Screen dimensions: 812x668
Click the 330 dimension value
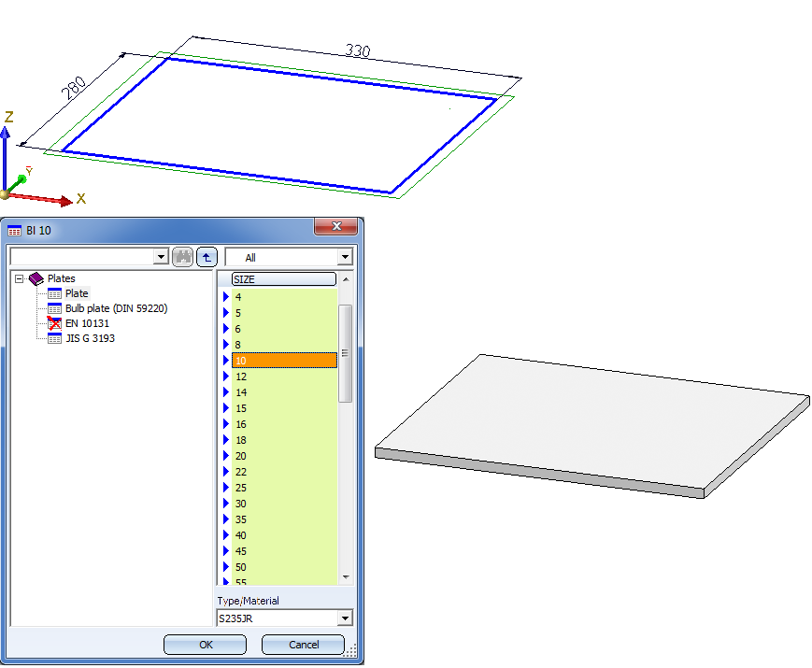click(x=358, y=50)
